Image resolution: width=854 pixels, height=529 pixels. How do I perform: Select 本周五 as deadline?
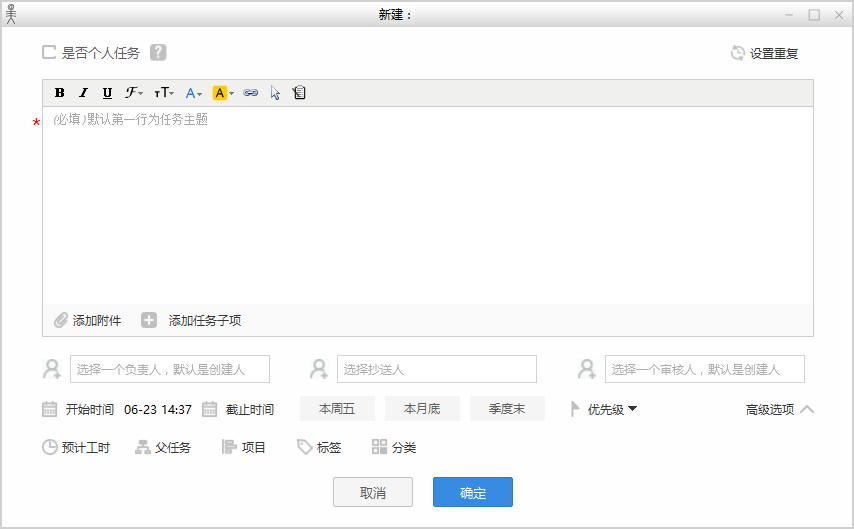click(337, 409)
